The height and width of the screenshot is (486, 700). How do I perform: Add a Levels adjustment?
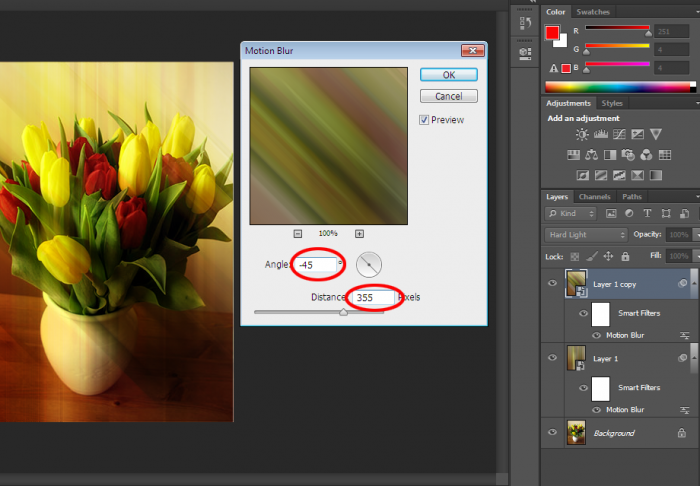(600, 134)
